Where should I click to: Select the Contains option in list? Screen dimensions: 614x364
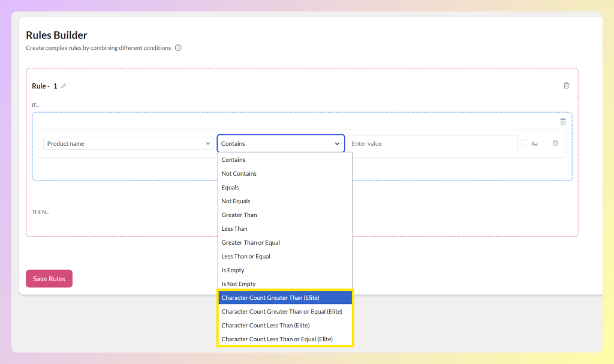pyautogui.click(x=285, y=160)
